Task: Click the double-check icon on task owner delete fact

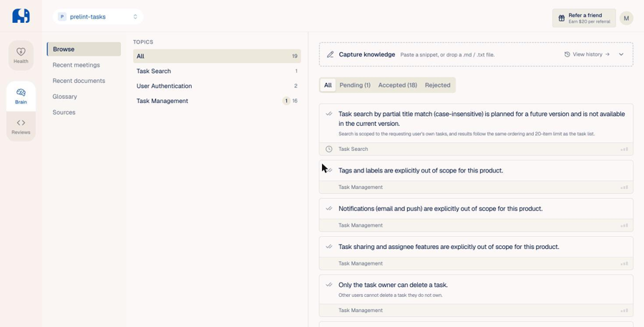Action: point(329,285)
